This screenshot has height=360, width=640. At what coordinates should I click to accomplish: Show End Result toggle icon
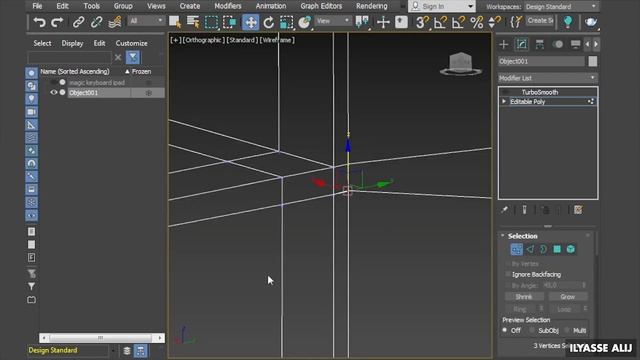(x=524, y=210)
